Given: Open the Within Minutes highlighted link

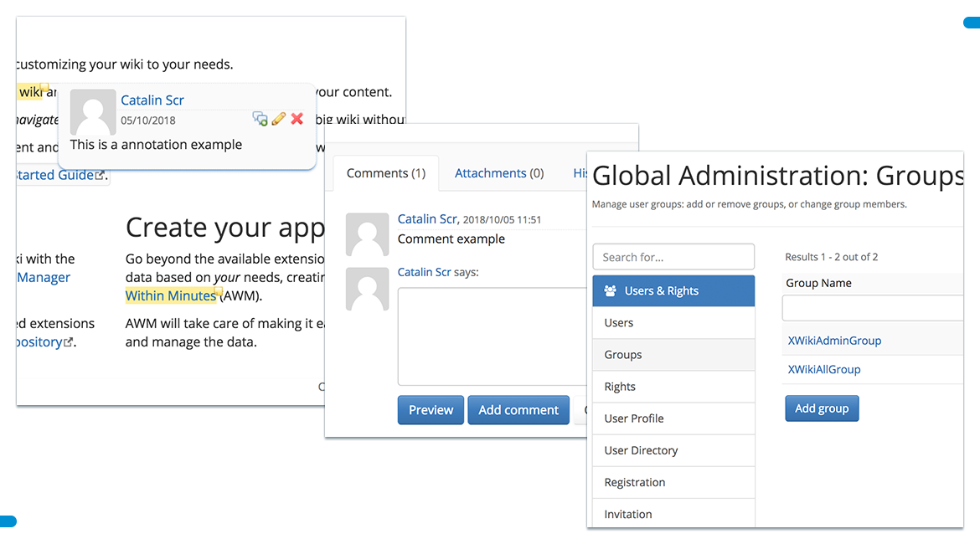Looking at the screenshot, I should coord(171,295).
